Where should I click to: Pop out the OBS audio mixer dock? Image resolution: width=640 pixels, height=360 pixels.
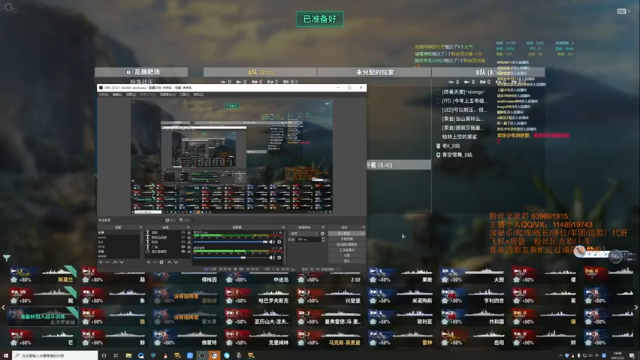pos(284,227)
